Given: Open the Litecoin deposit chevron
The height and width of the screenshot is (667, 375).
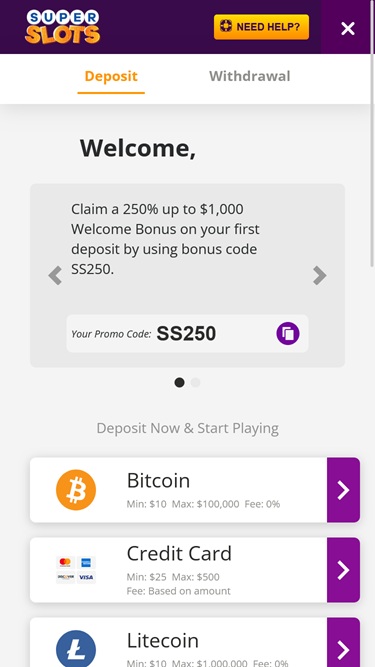Looking at the screenshot, I should 344,642.
